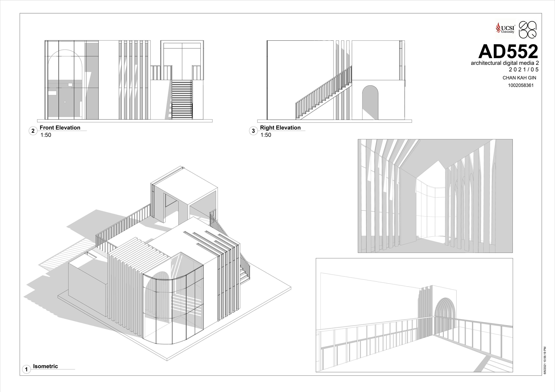555x392 pixels.
Task: Click the AD552 course code heading
Action: tap(508, 51)
